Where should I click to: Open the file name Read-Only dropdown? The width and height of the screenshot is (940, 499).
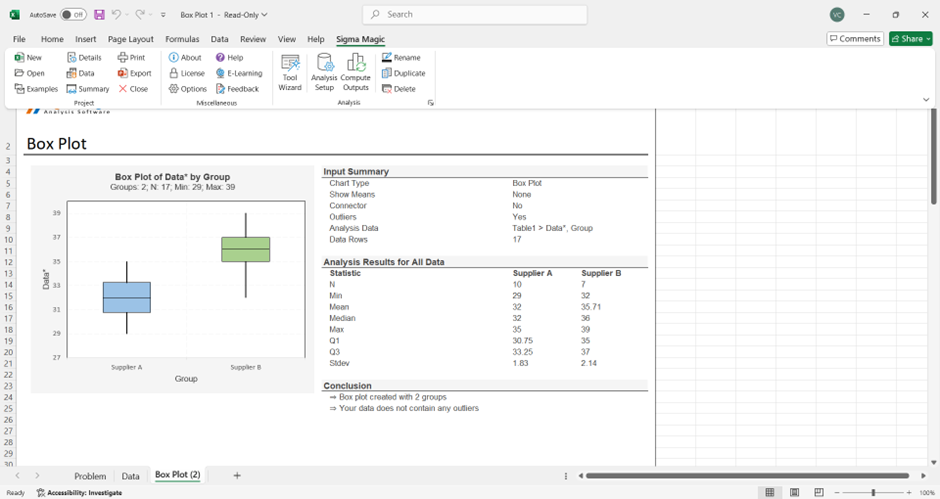(224, 14)
